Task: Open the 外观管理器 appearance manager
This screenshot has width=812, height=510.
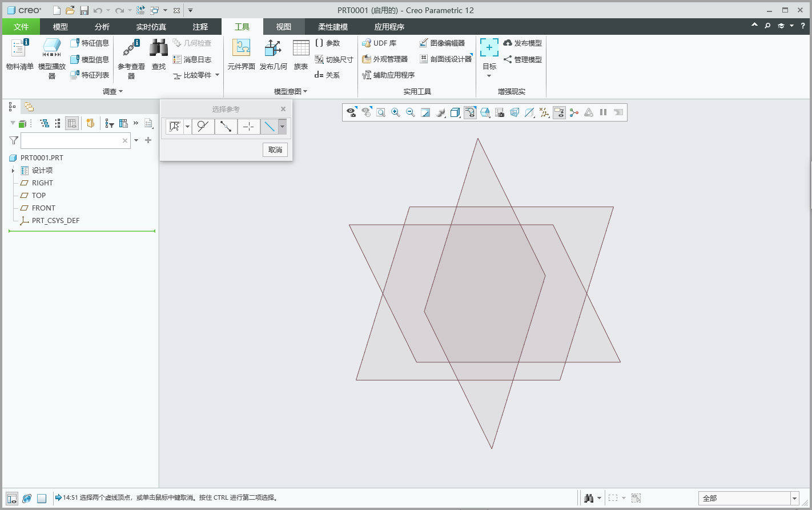Action: tap(385, 59)
